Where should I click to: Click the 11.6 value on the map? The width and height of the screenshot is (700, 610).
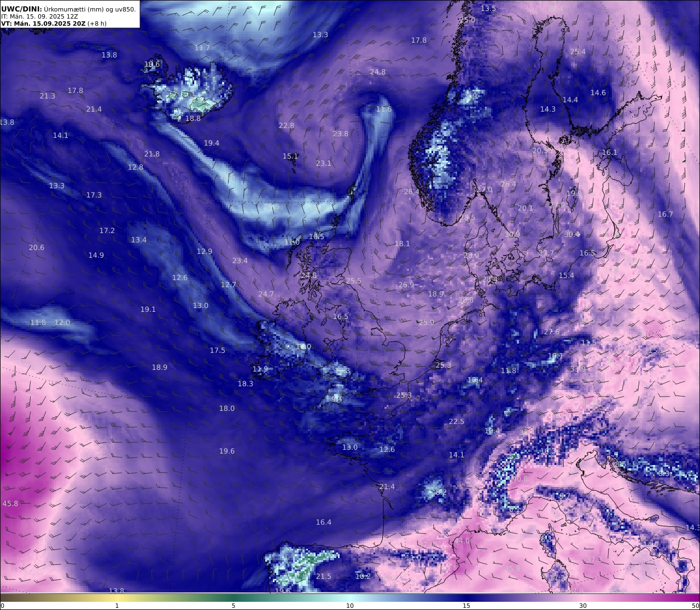[x=384, y=109]
